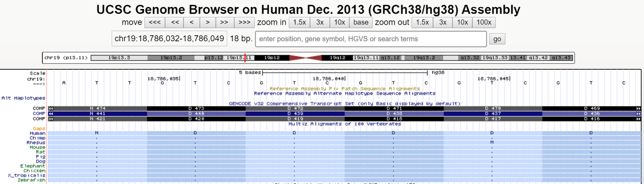This screenshot has width=644, height=184.
Task: Click the Scale track label
Action: pyautogui.click(x=37, y=73)
